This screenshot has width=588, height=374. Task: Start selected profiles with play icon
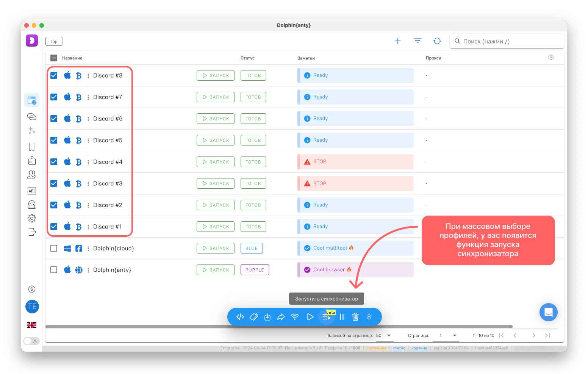click(310, 317)
